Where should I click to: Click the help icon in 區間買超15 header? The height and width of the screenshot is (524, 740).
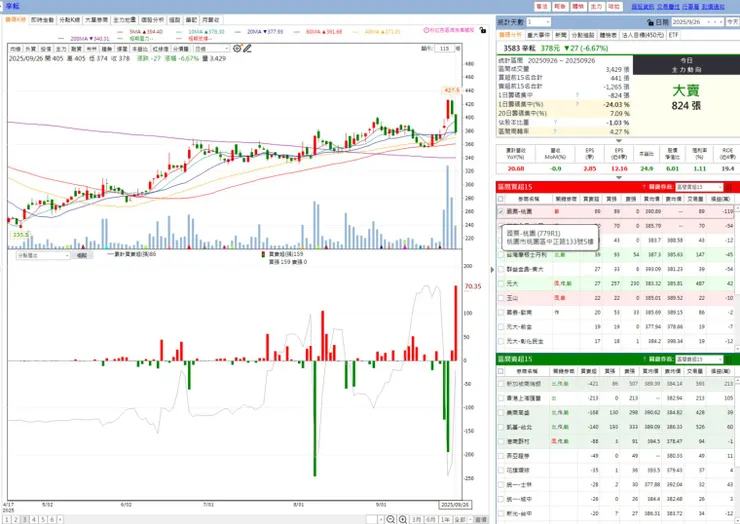pos(644,187)
